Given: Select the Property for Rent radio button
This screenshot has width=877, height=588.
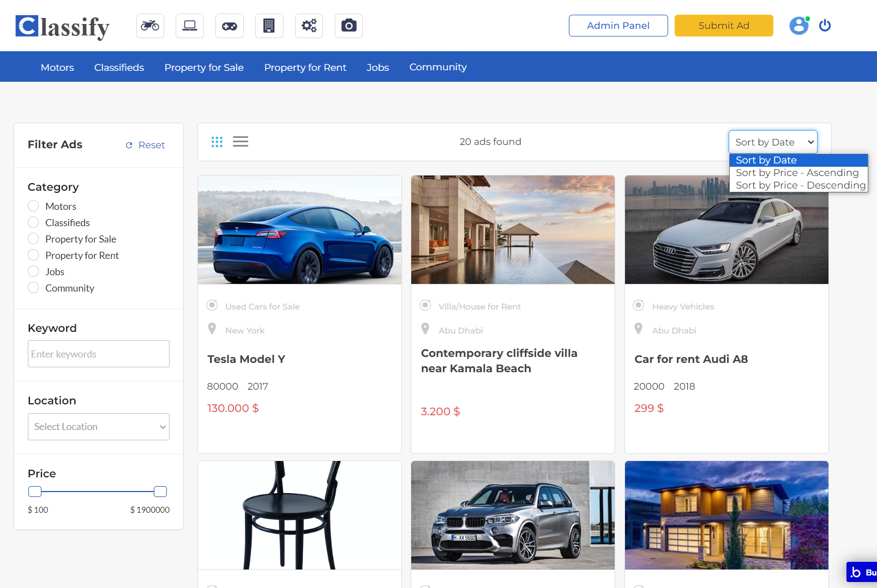Looking at the screenshot, I should pos(34,255).
